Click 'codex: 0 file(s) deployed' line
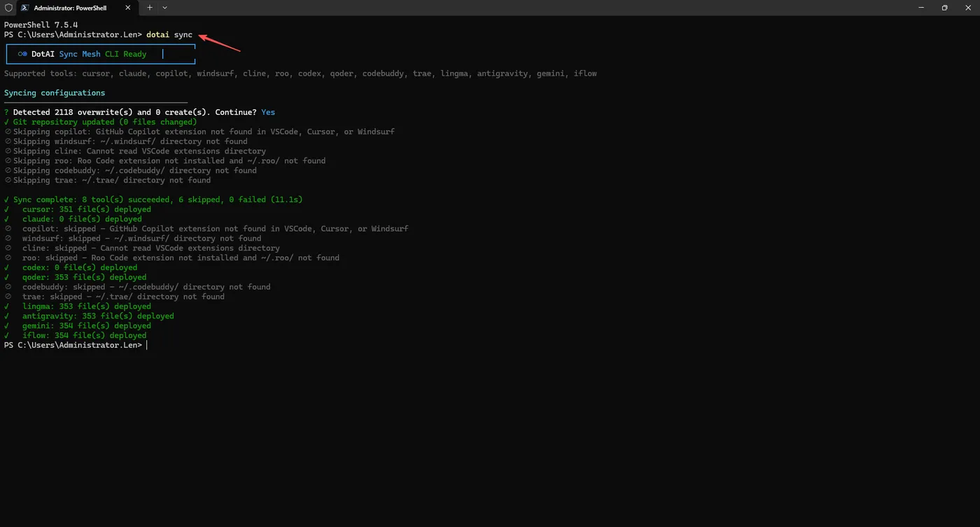 tap(71, 268)
